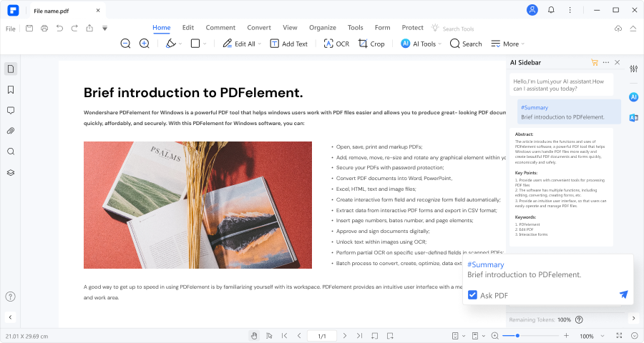
Task: Zoom out using the toolbar magnifier minus icon
Action: click(x=125, y=44)
